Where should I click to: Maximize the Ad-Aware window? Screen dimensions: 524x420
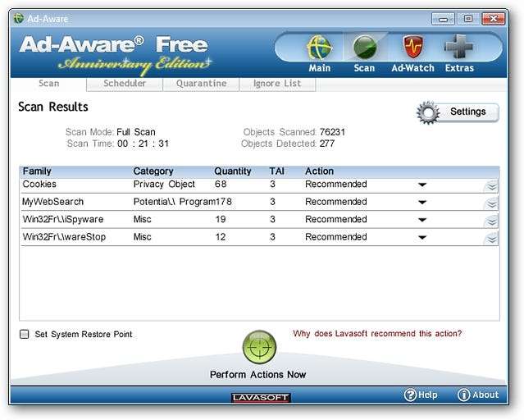468,19
